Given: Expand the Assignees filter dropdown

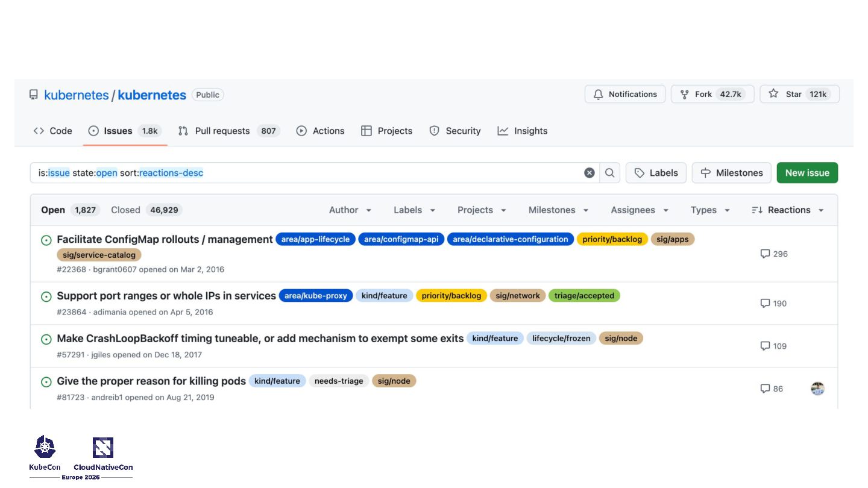Looking at the screenshot, I should (x=640, y=210).
